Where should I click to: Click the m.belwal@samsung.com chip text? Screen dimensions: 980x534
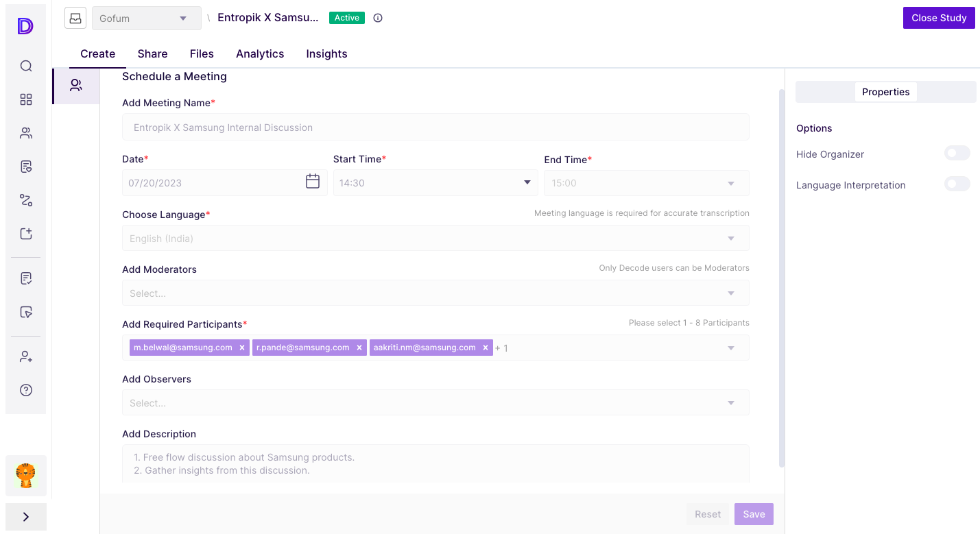tap(183, 348)
